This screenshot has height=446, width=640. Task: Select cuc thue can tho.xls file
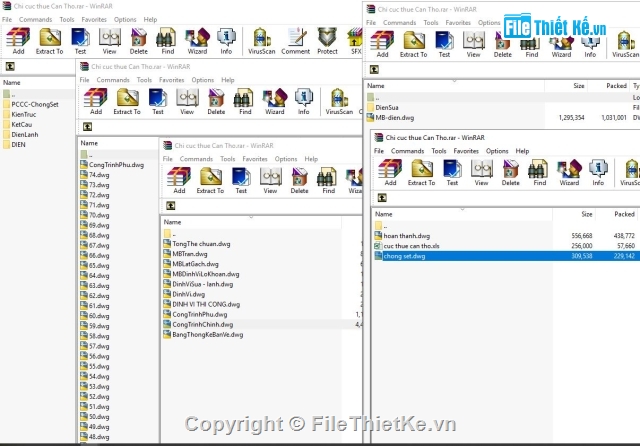pos(407,246)
